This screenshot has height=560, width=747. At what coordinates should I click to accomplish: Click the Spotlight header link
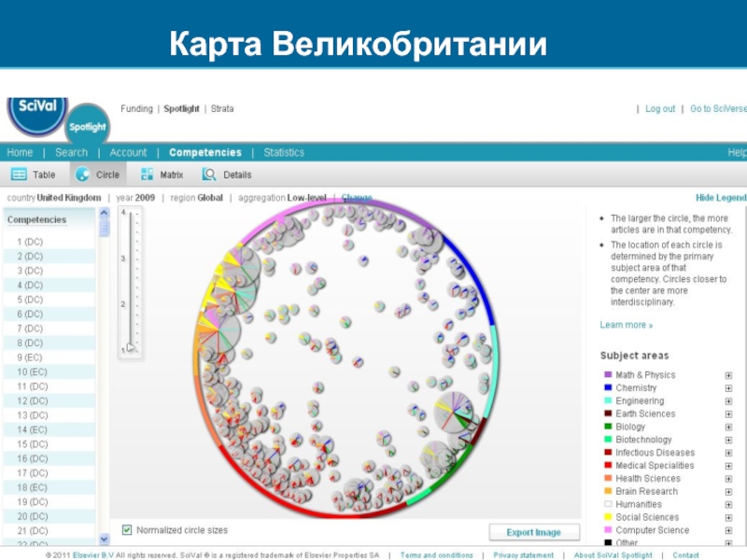coord(181,108)
